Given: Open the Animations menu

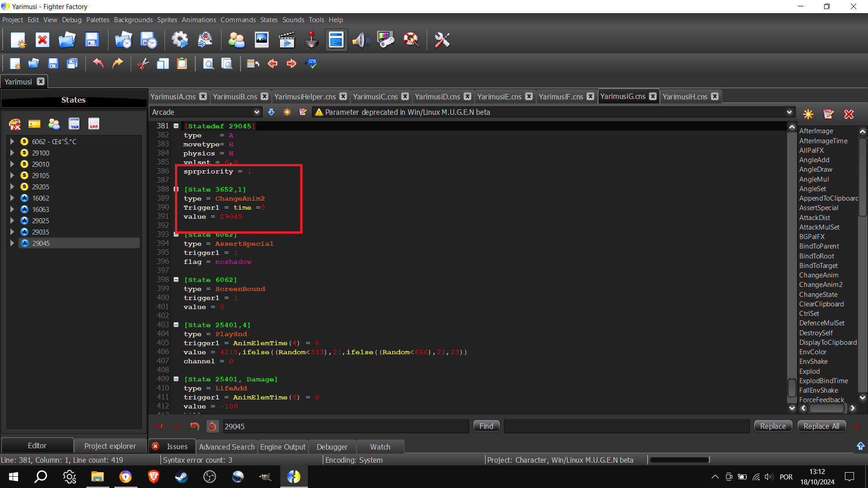Looking at the screenshot, I should point(199,20).
